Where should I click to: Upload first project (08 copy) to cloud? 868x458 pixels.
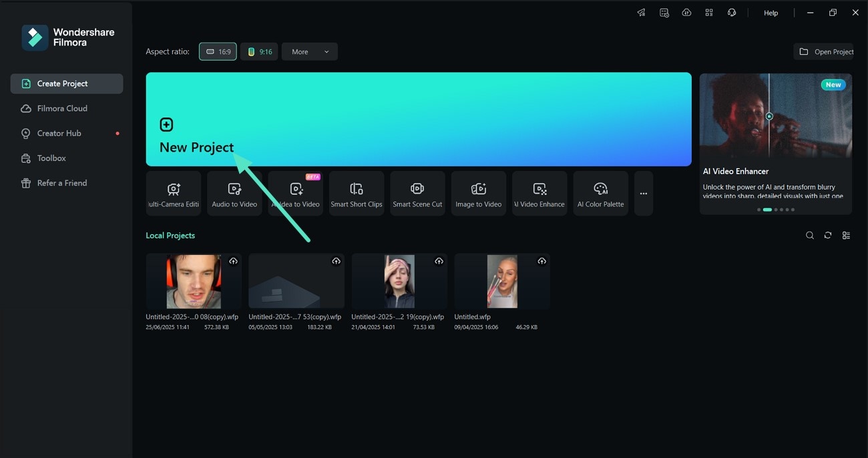click(233, 261)
